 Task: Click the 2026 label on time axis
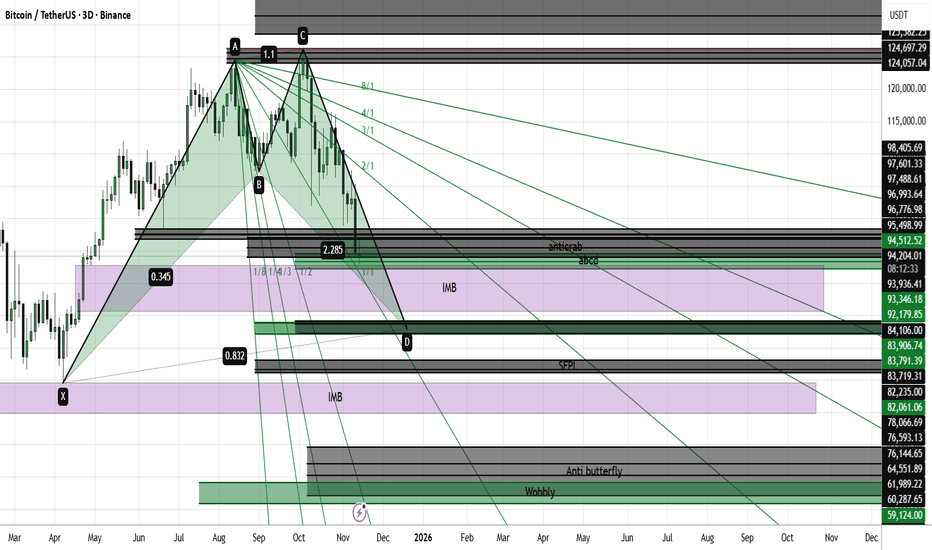pos(422,537)
